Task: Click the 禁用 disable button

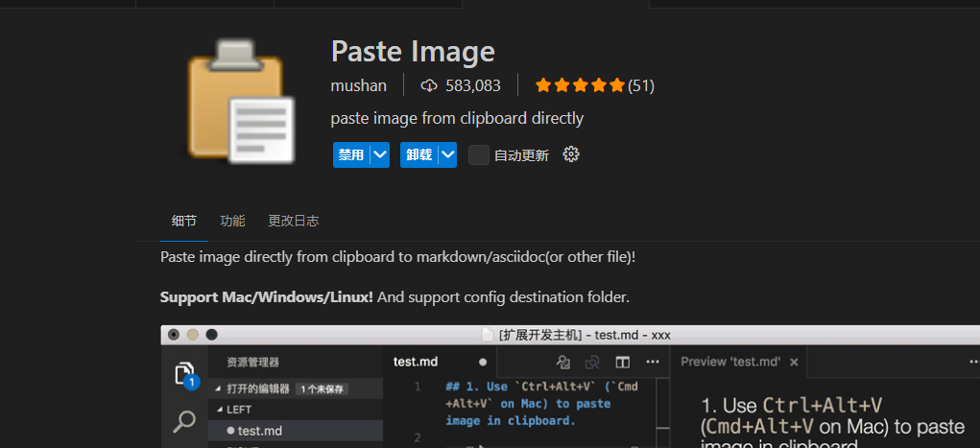Action: tap(350, 154)
